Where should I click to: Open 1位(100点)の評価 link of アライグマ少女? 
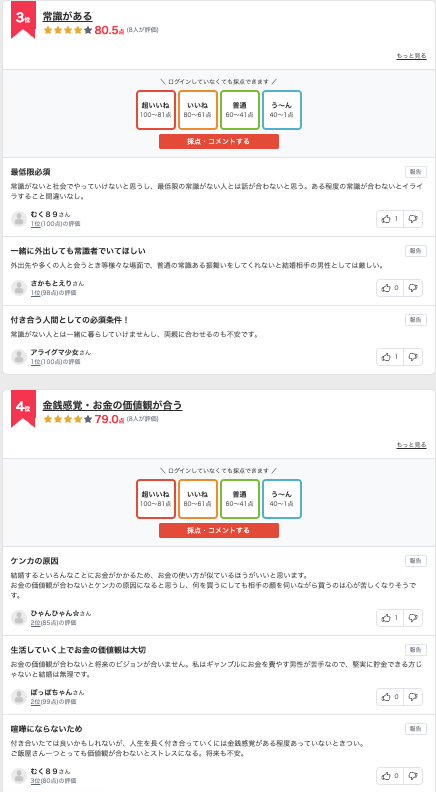[55, 362]
